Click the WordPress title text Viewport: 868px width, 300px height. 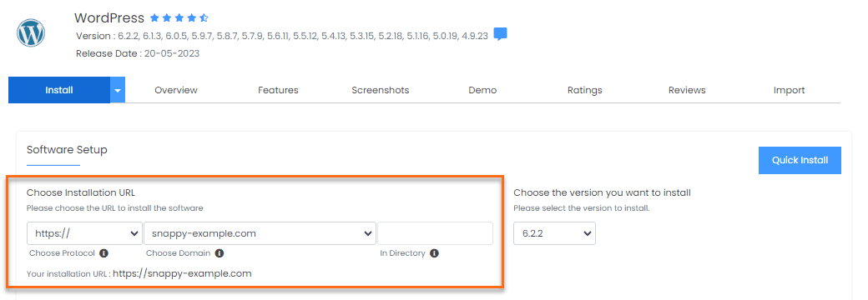click(109, 17)
